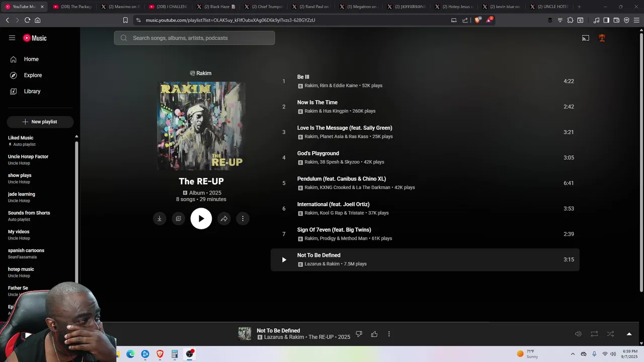Switch to the kevin blue X tab

(502, 7)
